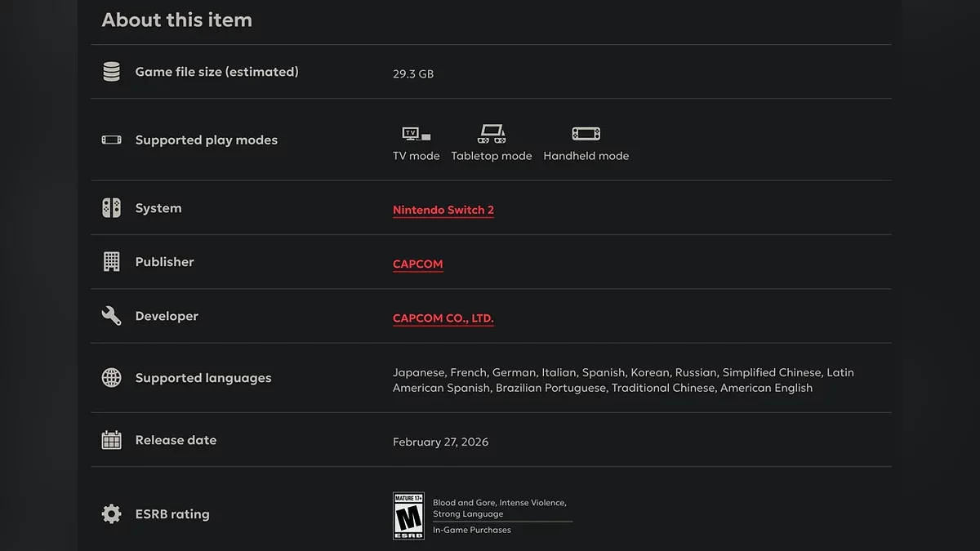This screenshot has width=980, height=551.
Task: Open the CAPCOM publisher link
Action: point(417,264)
